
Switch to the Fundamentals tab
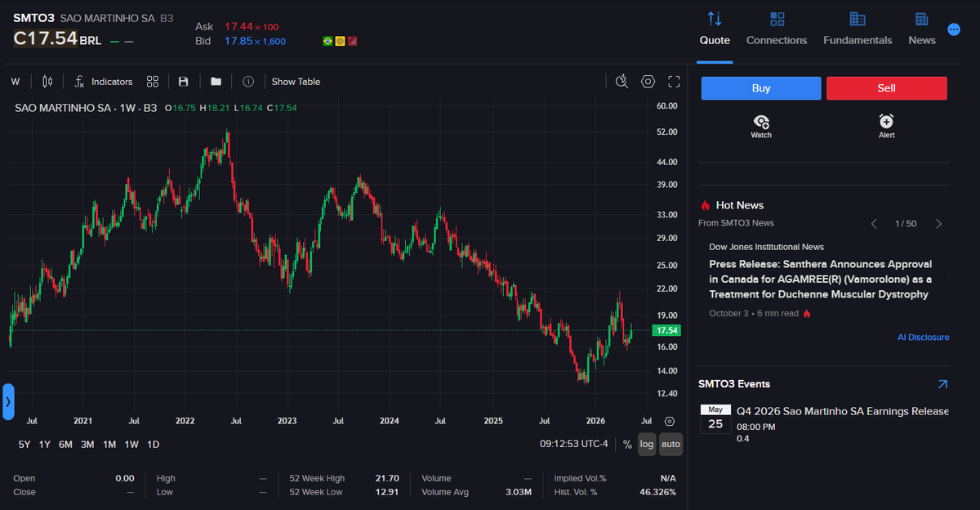coord(857,40)
